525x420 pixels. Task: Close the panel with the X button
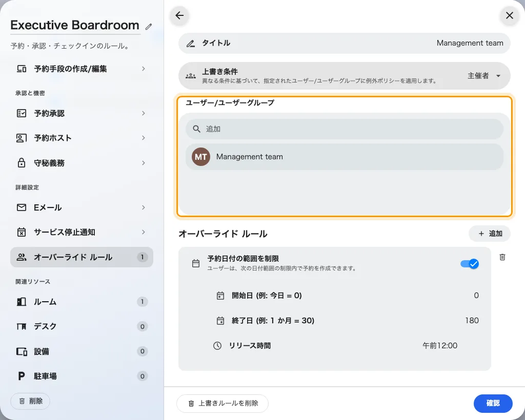tap(509, 15)
